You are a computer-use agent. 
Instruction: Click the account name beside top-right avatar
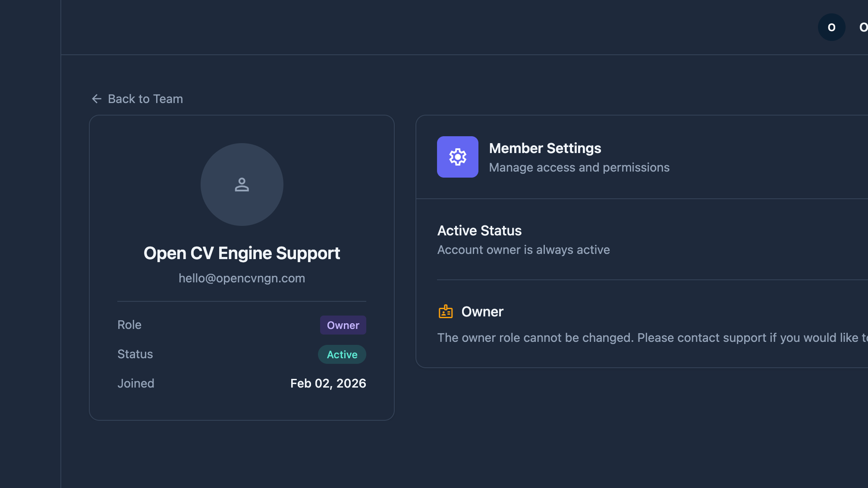pos(863,27)
